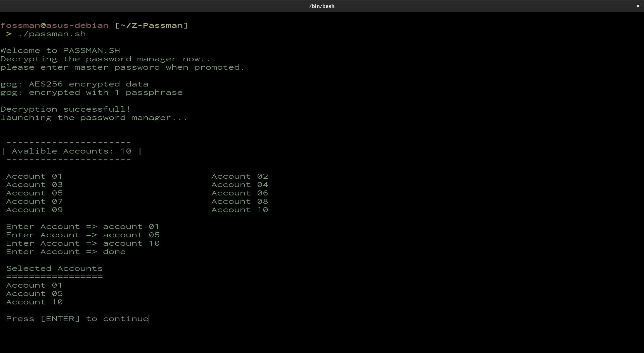
Task: Click the 'gpg: AES256 encrypted data' line
Action: pos(74,84)
